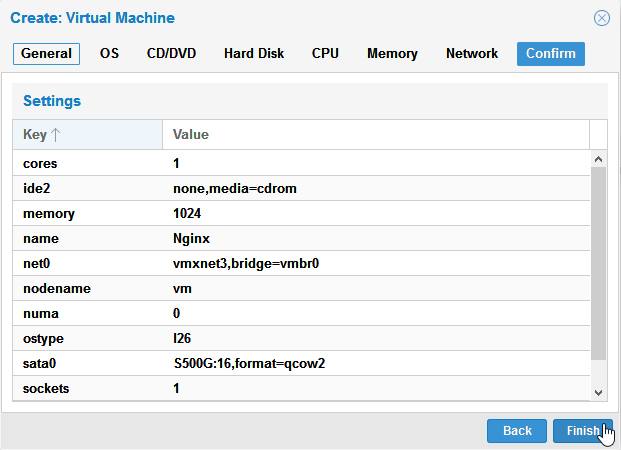Image resolution: width=621 pixels, height=450 pixels.
Task: Switch to the Memory tab
Action: point(392,54)
